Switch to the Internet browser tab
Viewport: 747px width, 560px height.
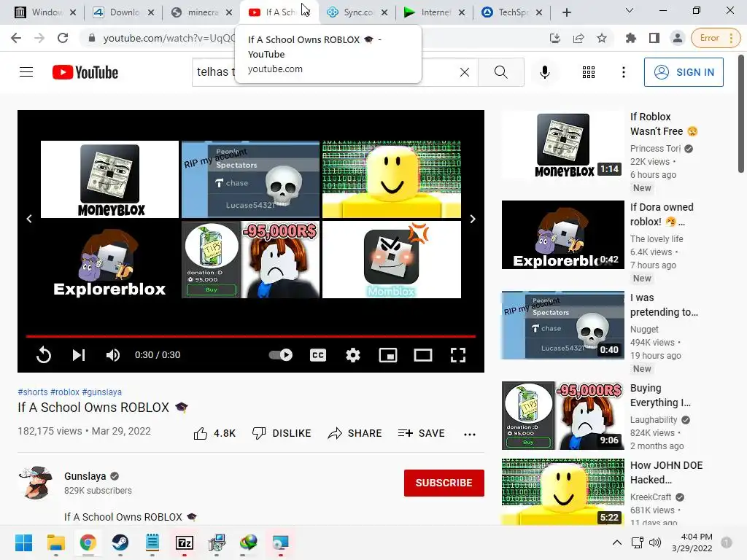point(436,12)
